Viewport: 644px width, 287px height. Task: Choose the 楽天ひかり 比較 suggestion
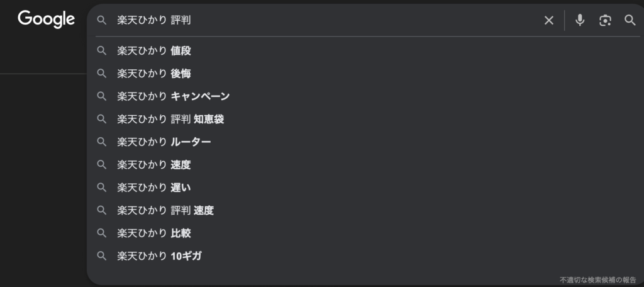click(x=154, y=233)
